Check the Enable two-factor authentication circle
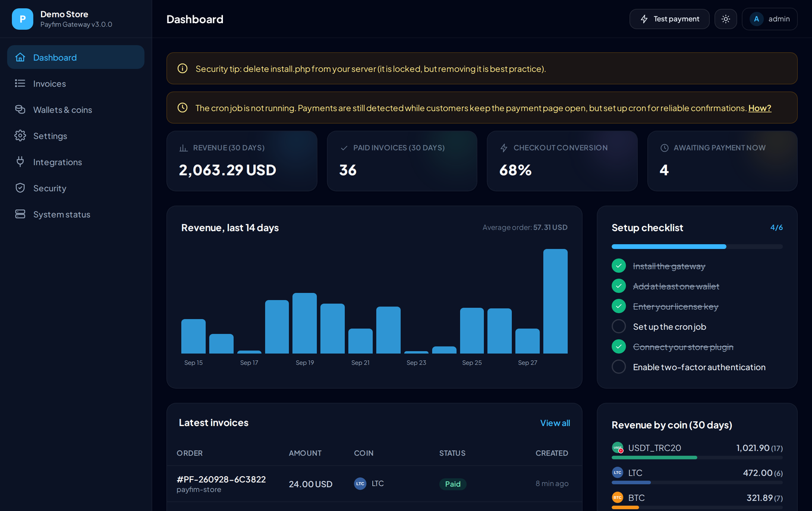812x511 pixels. (619, 367)
